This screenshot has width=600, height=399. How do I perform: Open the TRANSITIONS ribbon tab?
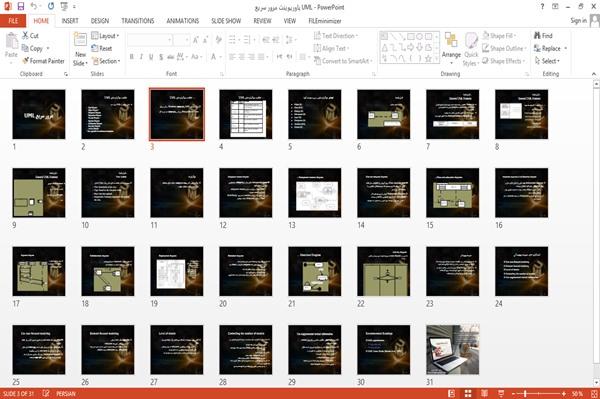click(x=138, y=21)
